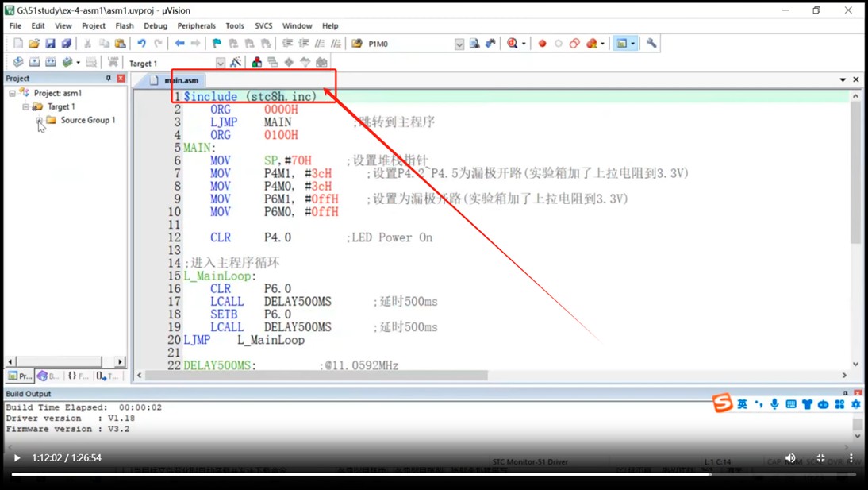
Task: Start debug session with magnifier d icon
Action: [x=512, y=43]
